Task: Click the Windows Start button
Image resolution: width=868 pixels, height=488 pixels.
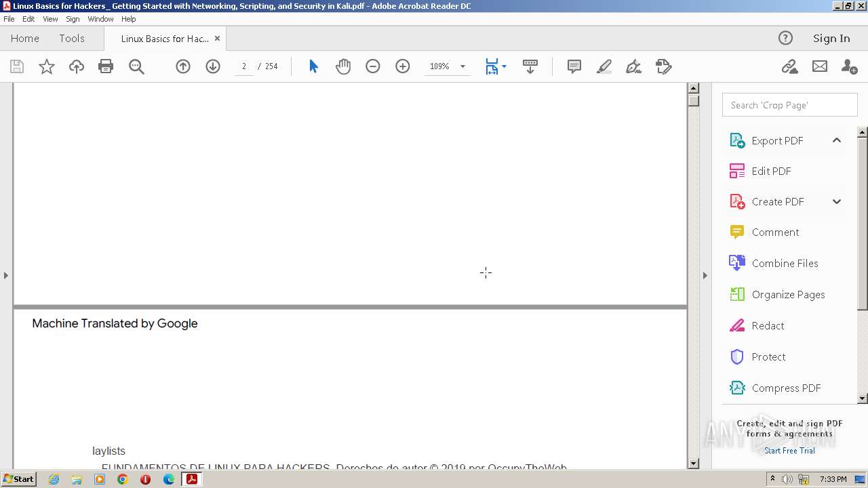Action: [x=18, y=479]
